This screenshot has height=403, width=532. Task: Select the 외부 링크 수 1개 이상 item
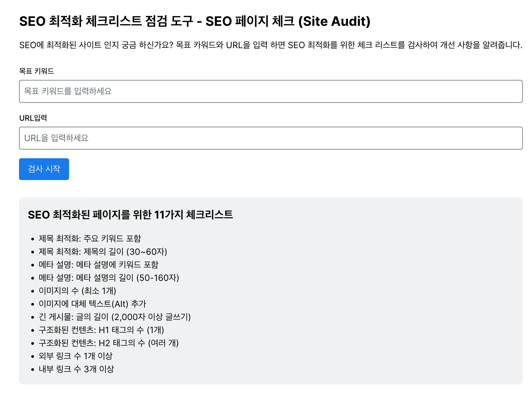click(x=76, y=356)
